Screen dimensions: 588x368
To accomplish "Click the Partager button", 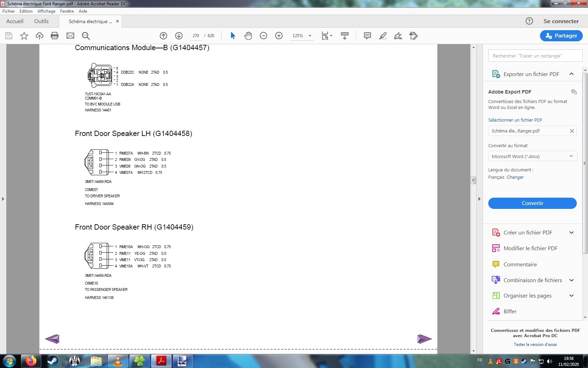I will click(561, 36).
